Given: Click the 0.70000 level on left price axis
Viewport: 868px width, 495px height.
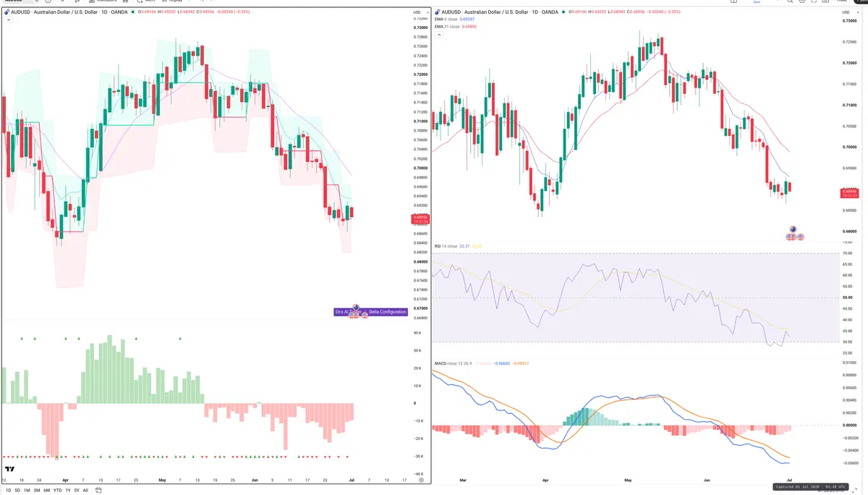Looking at the screenshot, I should 420,168.
